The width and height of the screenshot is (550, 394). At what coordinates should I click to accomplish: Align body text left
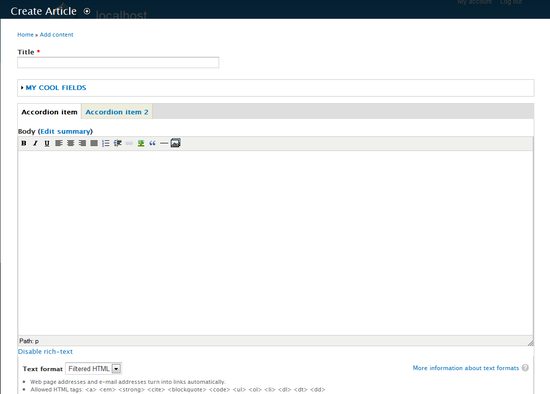[x=59, y=143]
